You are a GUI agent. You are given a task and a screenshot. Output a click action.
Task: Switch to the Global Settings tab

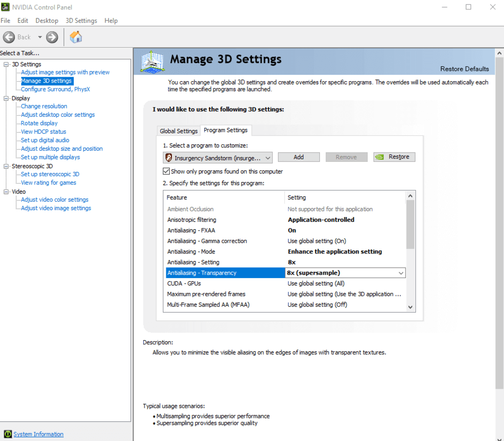[178, 131]
